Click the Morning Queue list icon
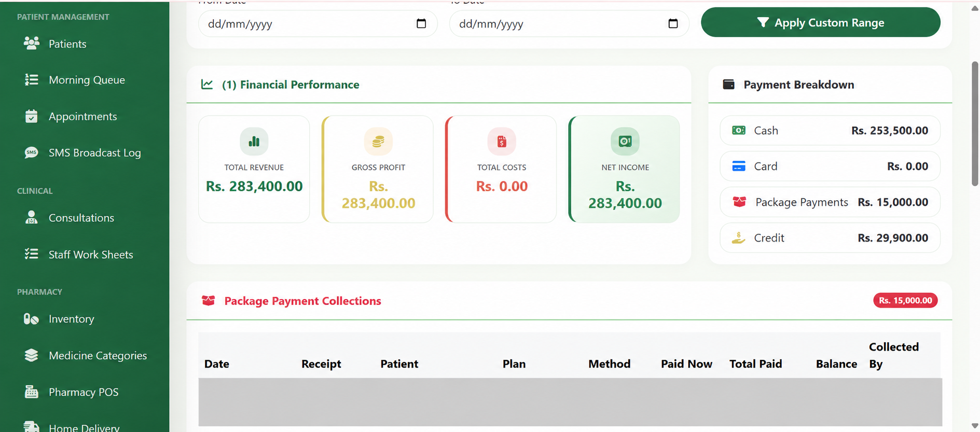This screenshot has height=432, width=980. coord(32,79)
